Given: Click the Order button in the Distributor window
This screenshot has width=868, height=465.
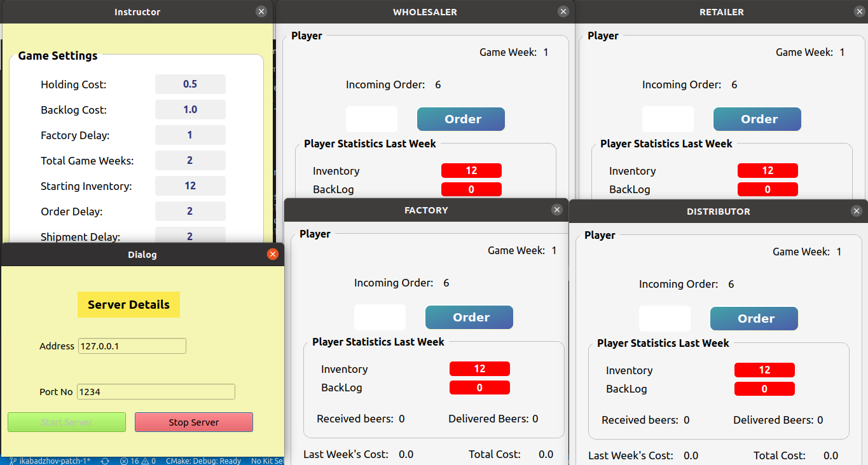Looking at the screenshot, I should pyautogui.click(x=754, y=318).
